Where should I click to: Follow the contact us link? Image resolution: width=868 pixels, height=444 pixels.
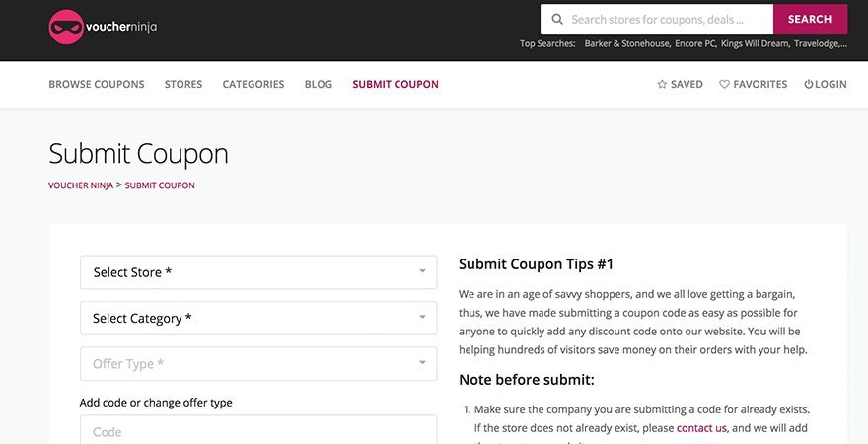click(701, 428)
